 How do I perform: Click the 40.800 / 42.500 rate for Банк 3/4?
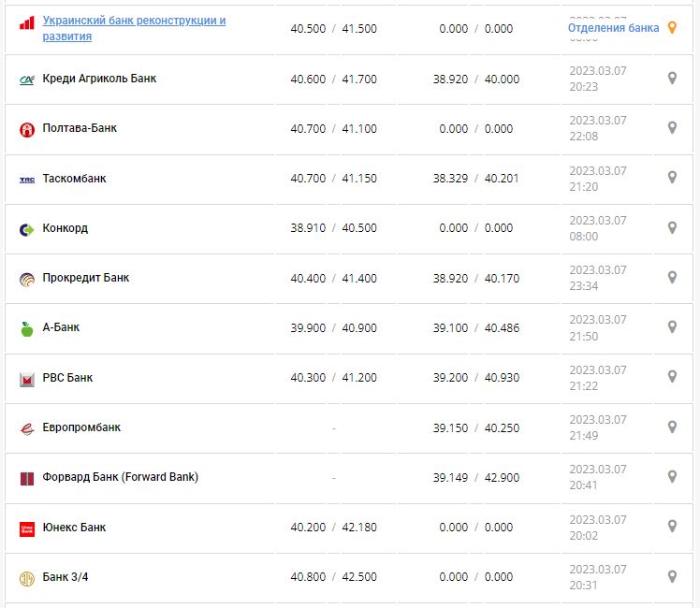point(333,577)
